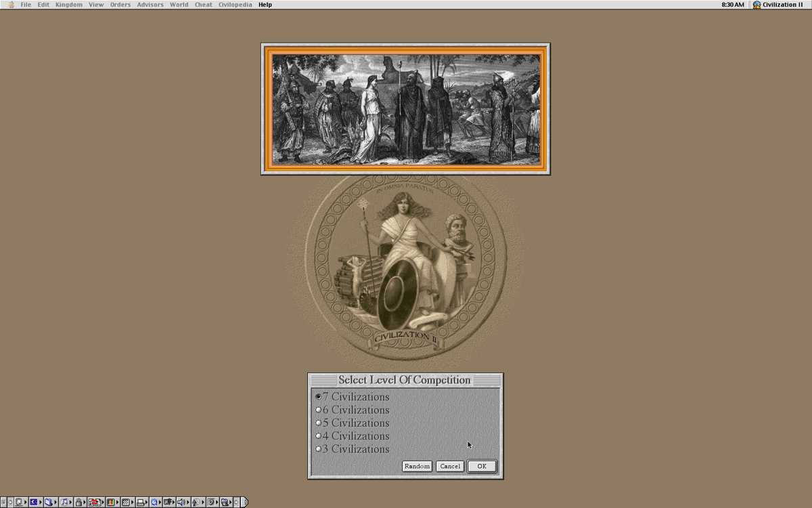Click the Random button

coord(417,466)
